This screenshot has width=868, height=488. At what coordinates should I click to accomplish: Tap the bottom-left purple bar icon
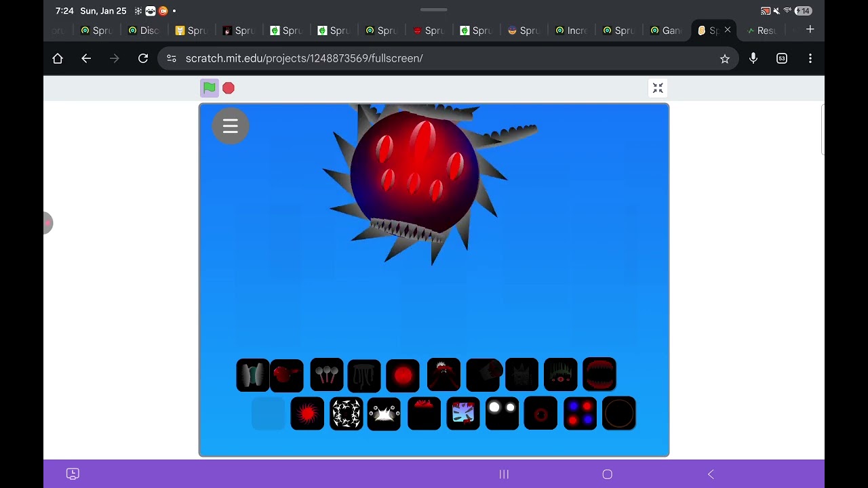(x=73, y=474)
